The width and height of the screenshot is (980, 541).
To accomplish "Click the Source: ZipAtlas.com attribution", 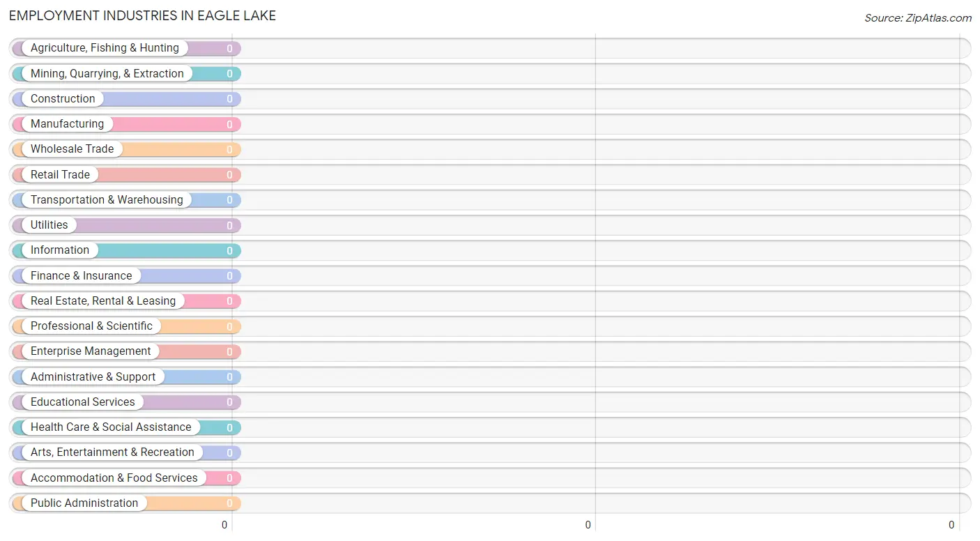I will pos(918,18).
